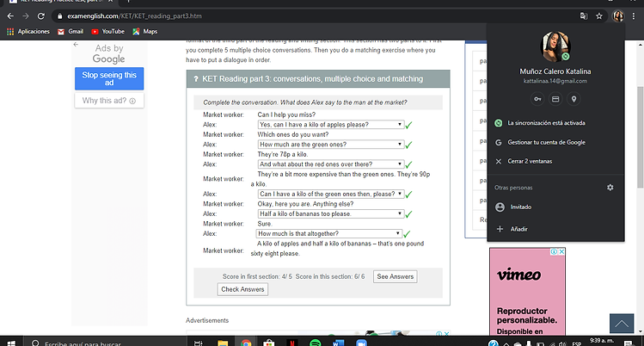Click the browser forward arrow
The height and width of the screenshot is (346, 644).
[x=26, y=16]
